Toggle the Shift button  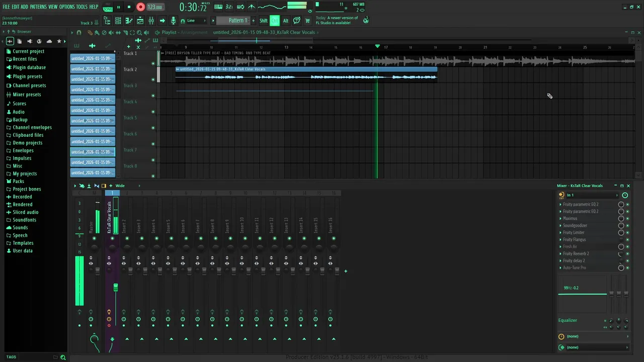pyautogui.click(x=263, y=21)
